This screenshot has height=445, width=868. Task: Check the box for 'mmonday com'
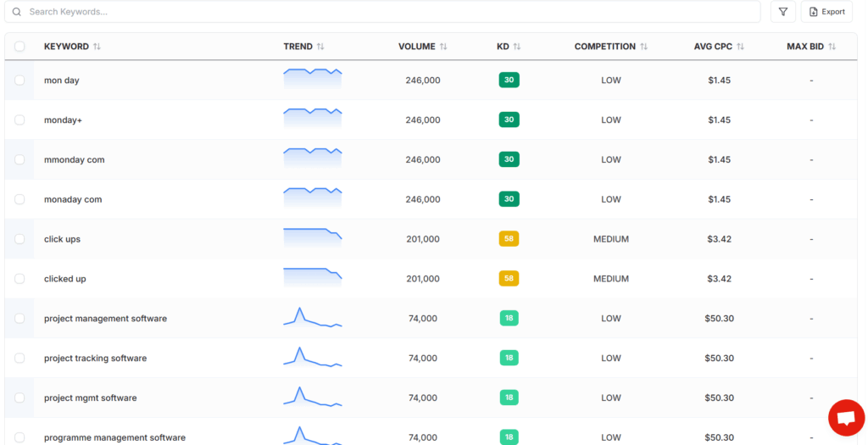point(19,159)
